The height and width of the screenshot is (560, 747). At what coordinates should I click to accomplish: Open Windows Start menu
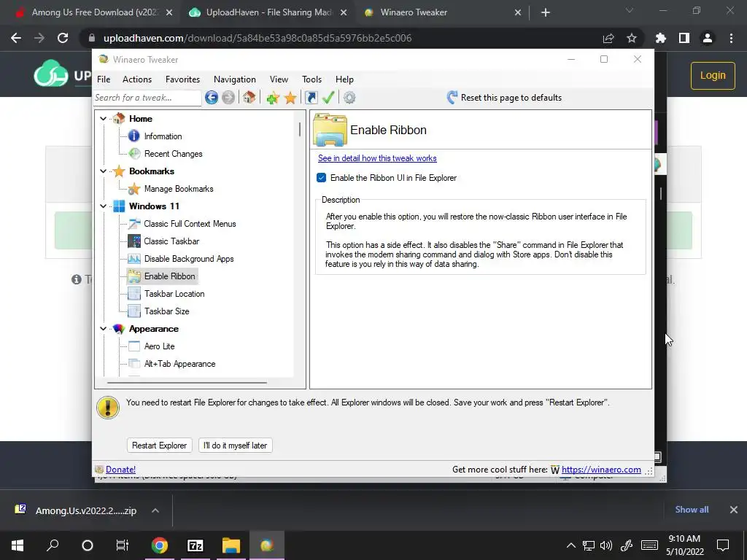(18, 545)
